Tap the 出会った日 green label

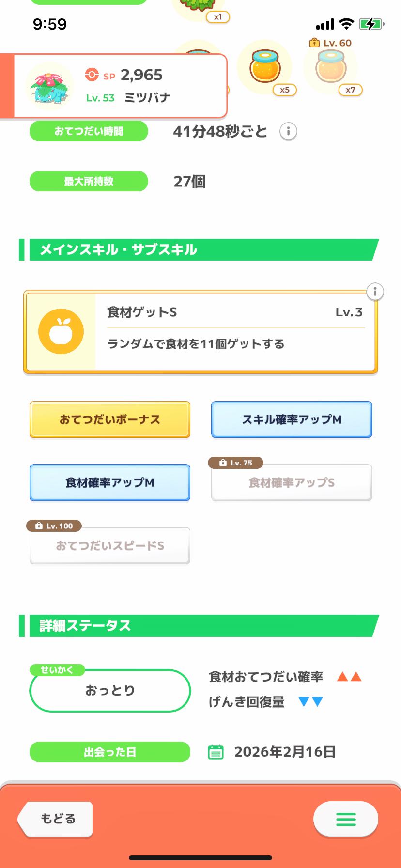click(110, 752)
